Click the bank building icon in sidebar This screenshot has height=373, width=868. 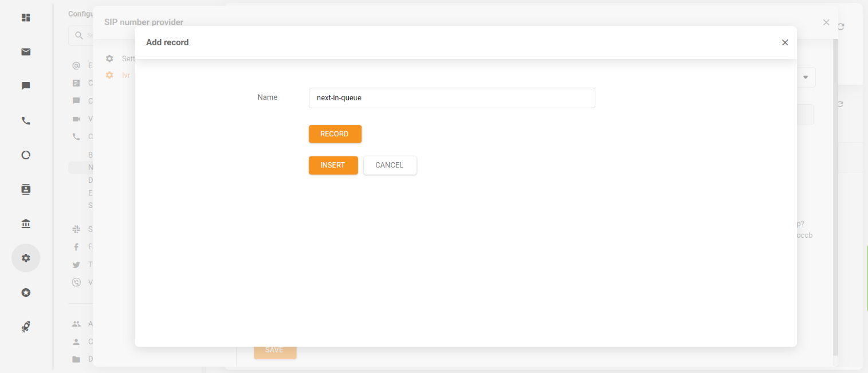26,223
